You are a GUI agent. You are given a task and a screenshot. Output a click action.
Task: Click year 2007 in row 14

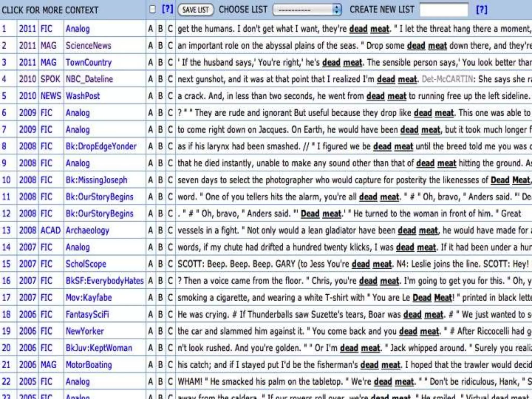coord(28,247)
